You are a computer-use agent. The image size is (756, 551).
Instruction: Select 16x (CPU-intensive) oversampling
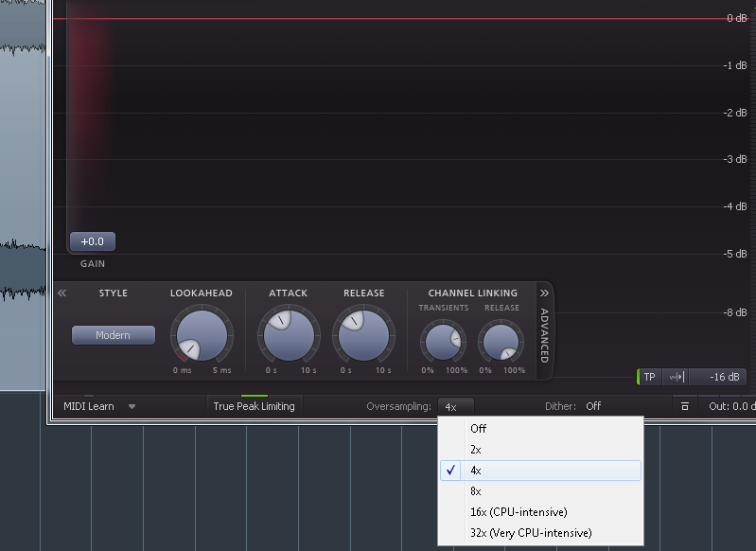coord(519,512)
